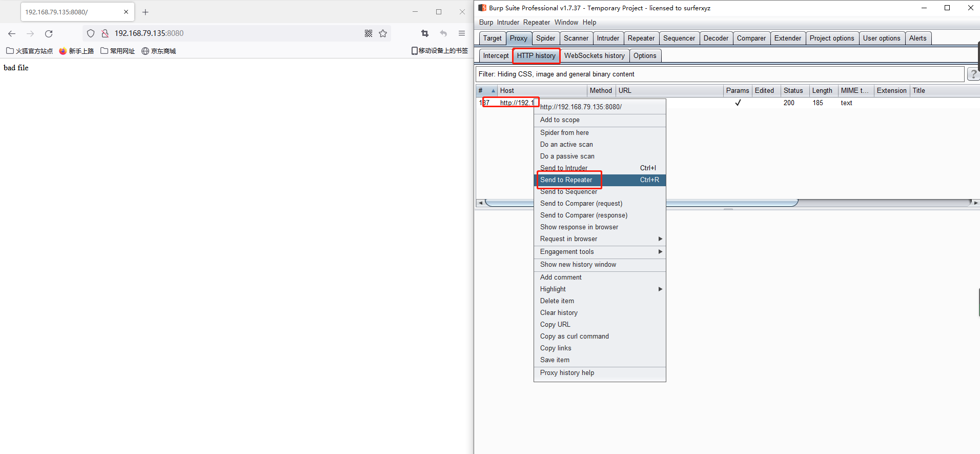Switch to the Comparer tab
This screenshot has height=454, width=980.
point(751,38)
